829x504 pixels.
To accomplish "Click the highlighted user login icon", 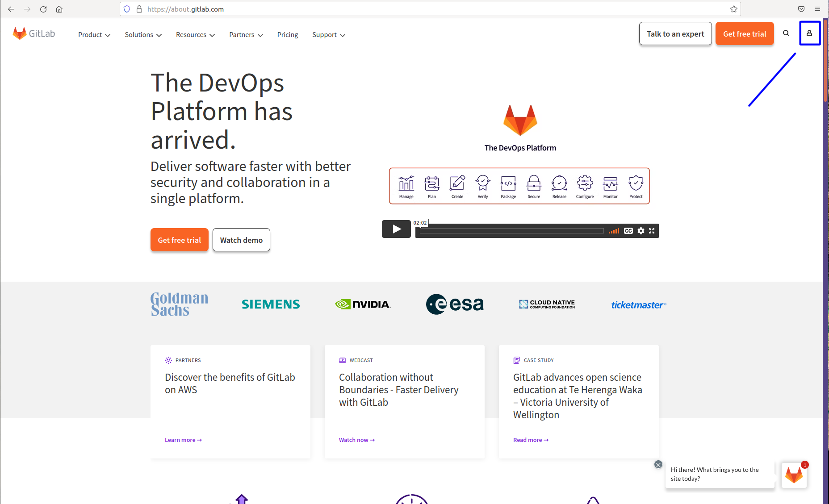I will [810, 33].
